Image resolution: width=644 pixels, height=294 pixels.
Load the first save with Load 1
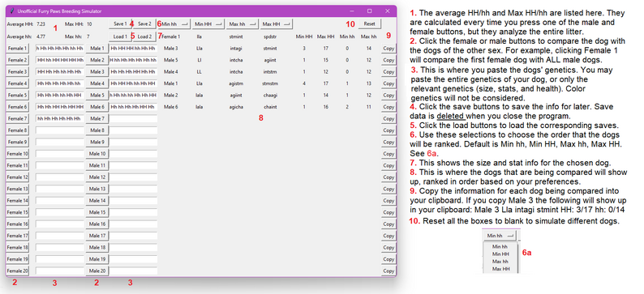coord(120,36)
